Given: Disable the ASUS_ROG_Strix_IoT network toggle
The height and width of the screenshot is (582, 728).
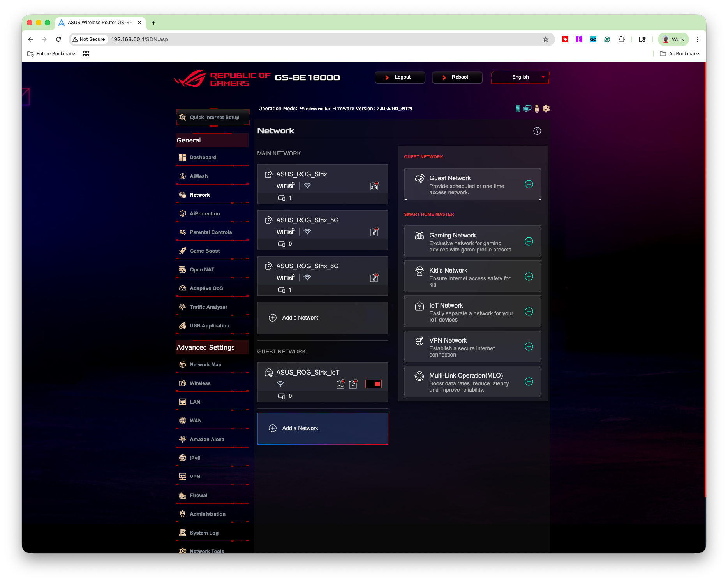Looking at the screenshot, I should click(x=373, y=384).
